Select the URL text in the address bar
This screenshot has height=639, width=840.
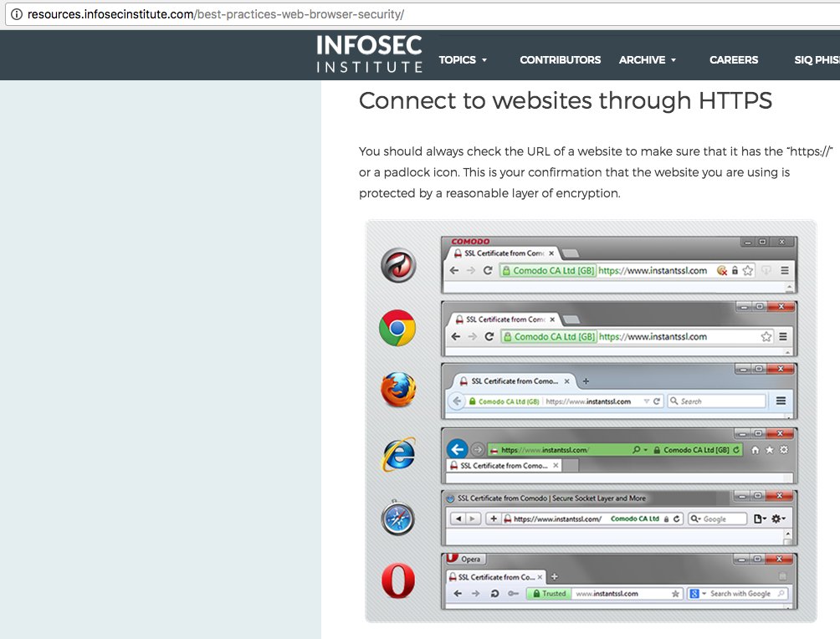coord(216,14)
